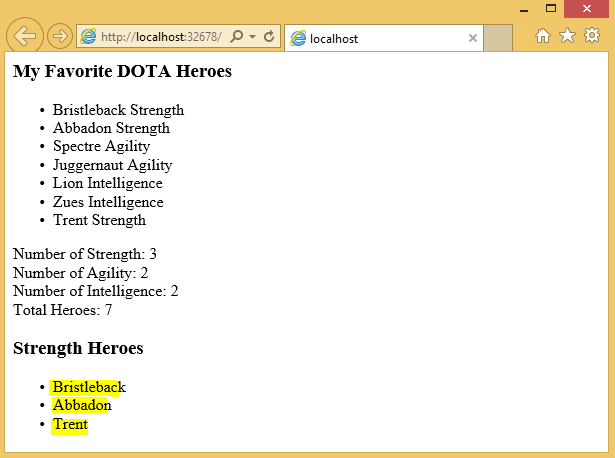This screenshot has width=615, height=458.
Task: Switch to the localhost tab
Action: (384, 38)
